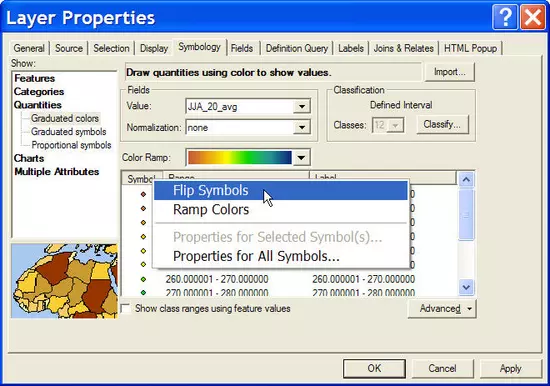This screenshot has width=550, height=386.
Task: Open the Value field dropdown
Action: 302,106
